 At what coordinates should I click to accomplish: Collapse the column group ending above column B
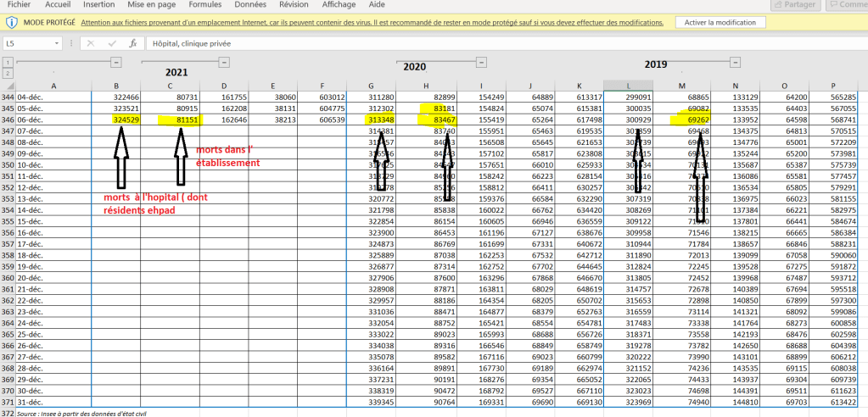click(x=117, y=61)
